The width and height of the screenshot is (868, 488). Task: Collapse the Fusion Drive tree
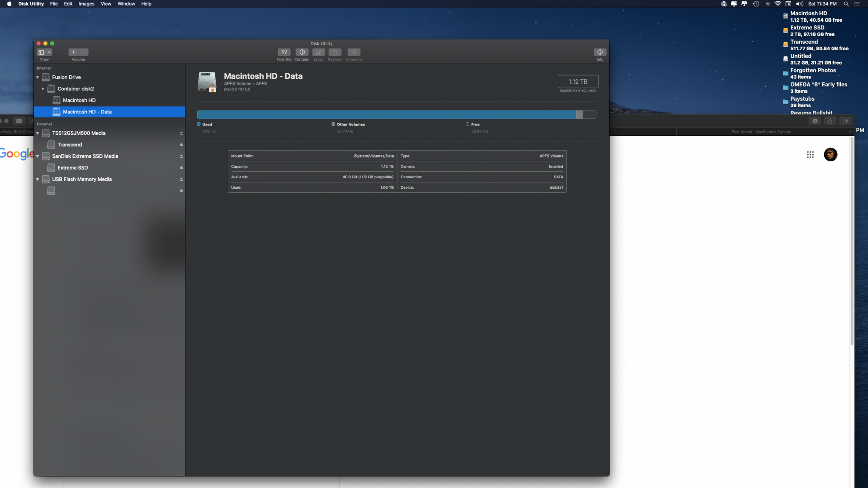point(38,77)
